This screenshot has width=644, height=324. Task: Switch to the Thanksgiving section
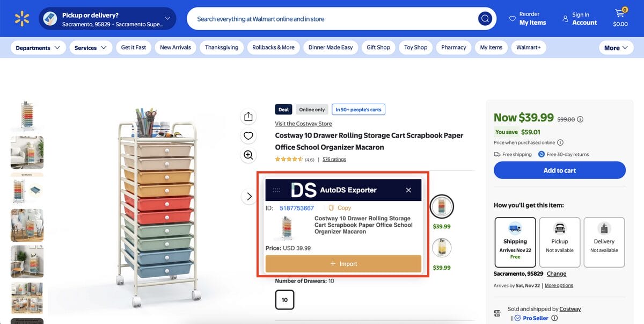pos(221,47)
